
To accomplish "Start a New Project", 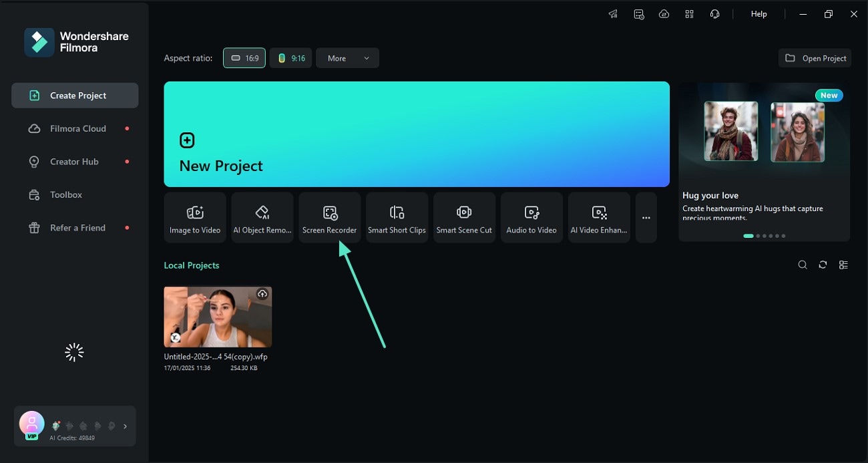I will tap(417, 134).
